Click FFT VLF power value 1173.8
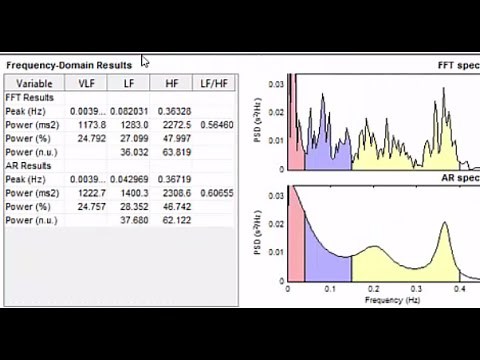The width and height of the screenshot is (480, 360). click(x=92, y=125)
